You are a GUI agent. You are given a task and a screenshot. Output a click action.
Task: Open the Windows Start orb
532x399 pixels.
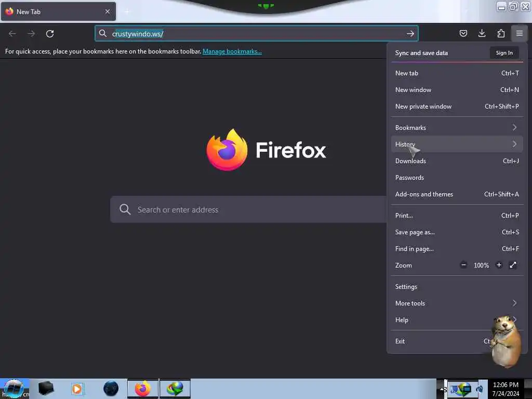(14, 389)
